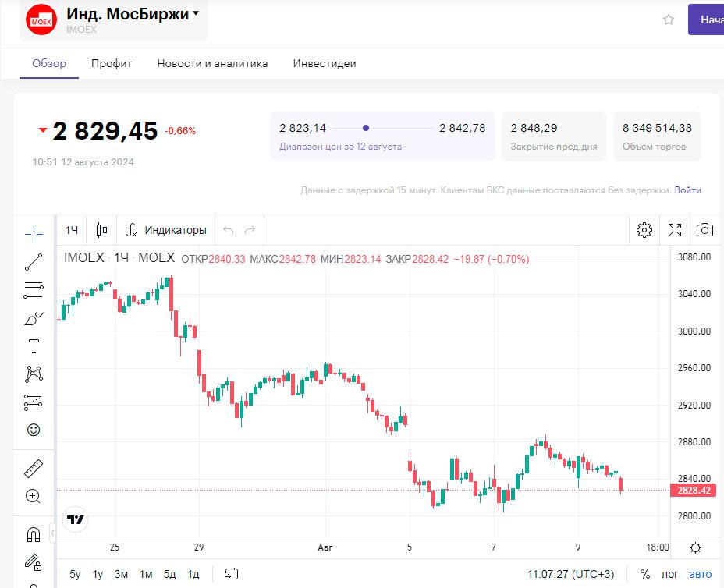The width and height of the screenshot is (724, 588).
Task: Switch to the Профит tab
Action: pos(112,63)
